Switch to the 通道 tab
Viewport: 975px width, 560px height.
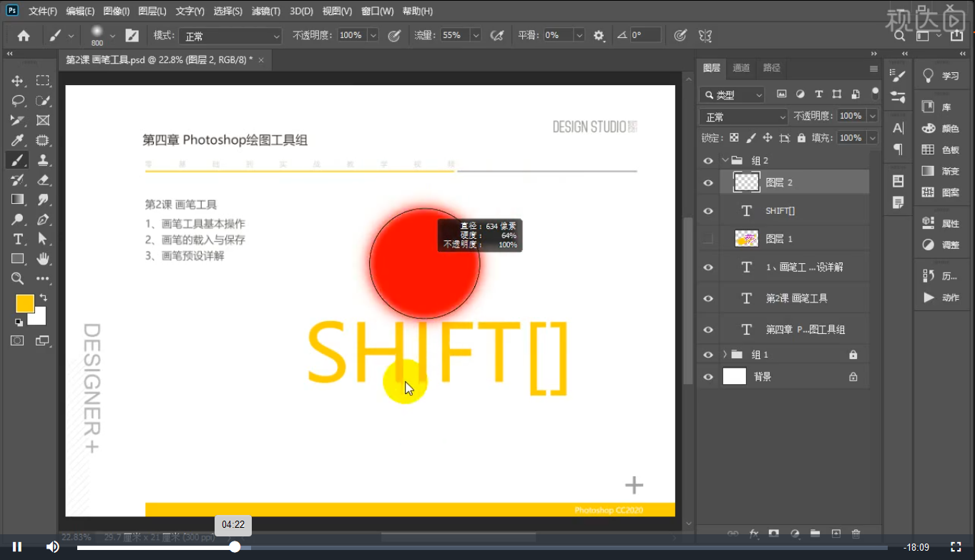pyautogui.click(x=741, y=68)
